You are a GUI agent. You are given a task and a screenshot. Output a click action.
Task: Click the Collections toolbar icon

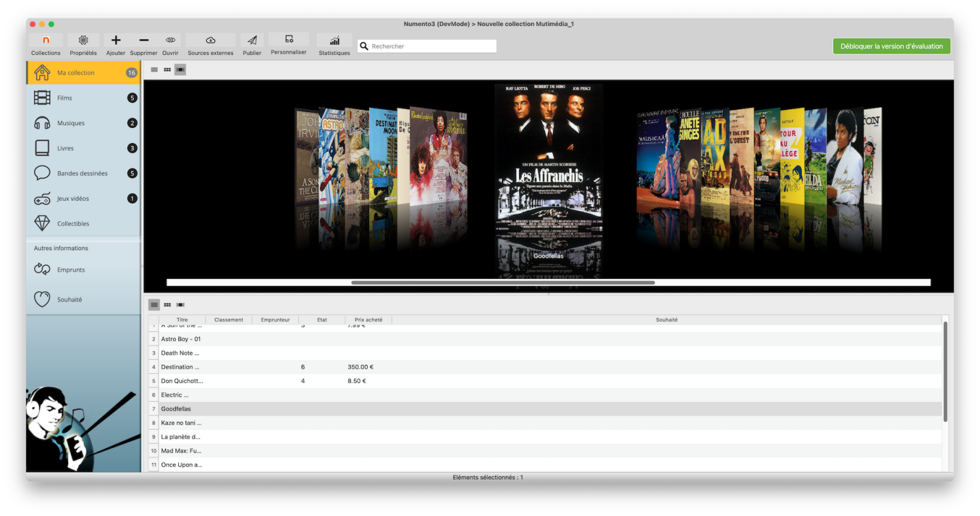(46, 41)
